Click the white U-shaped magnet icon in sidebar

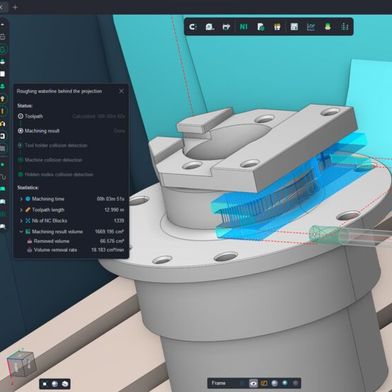coord(3,136)
